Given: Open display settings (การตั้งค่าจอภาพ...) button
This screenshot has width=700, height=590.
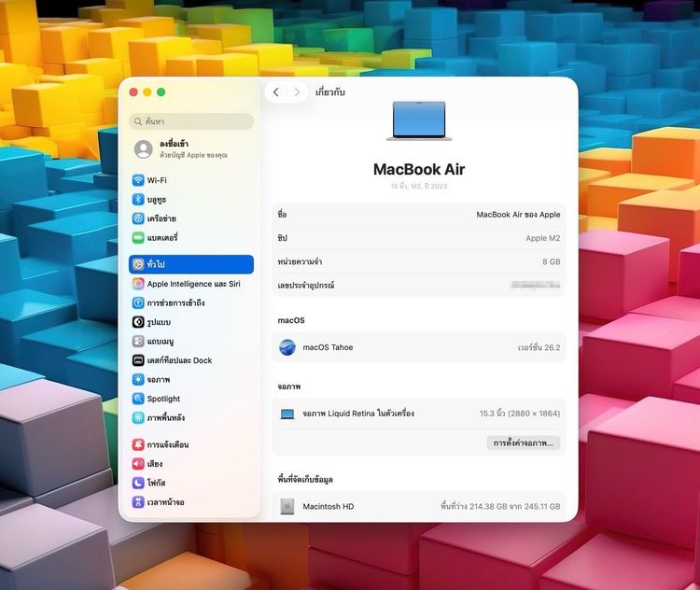Looking at the screenshot, I should tap(524, 443).
